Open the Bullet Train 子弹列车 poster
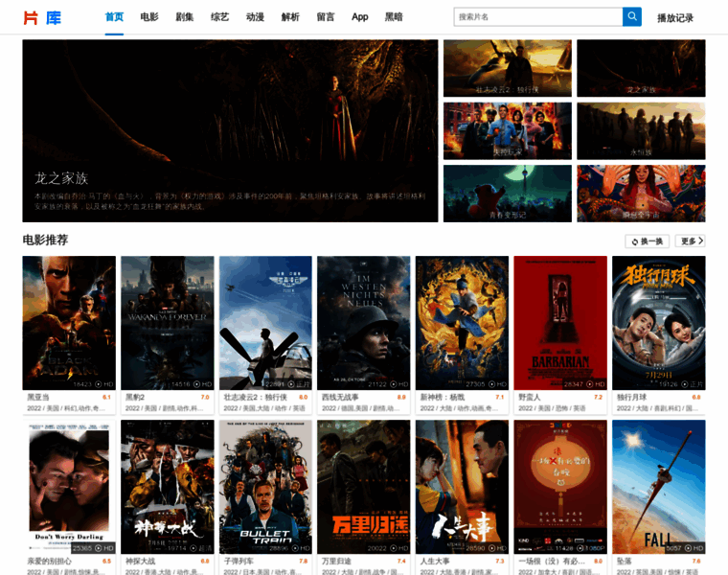Image resolution: width=728 pixels, height=575 pixels. pyautogui.click(x=265, y=486)
